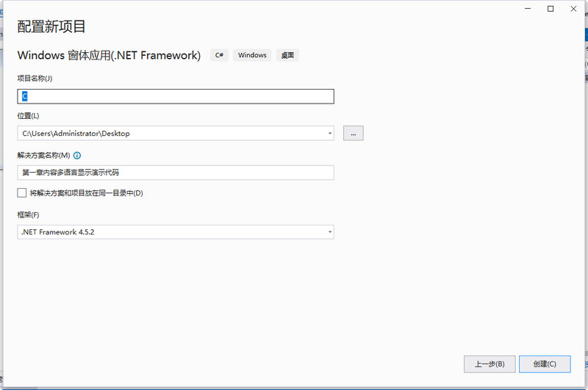The width and height of the screenshot is (588, 390).
Task: Click the solution name input field
Action: click(x=176, y=173)
